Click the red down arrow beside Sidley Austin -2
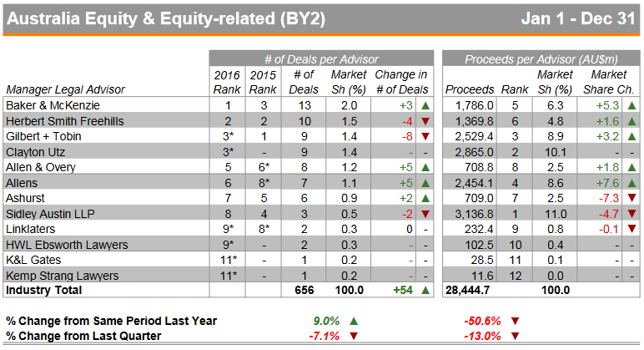 click(x=425, y=214)
